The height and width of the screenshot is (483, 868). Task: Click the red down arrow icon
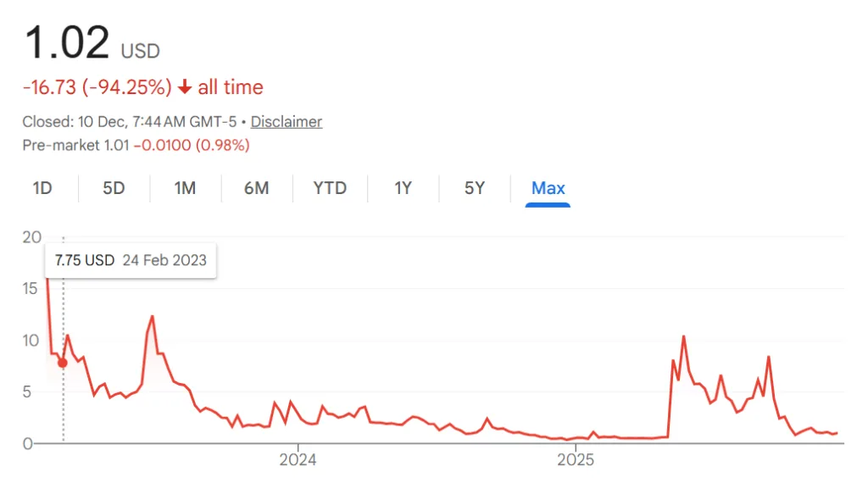coord(185,88)
